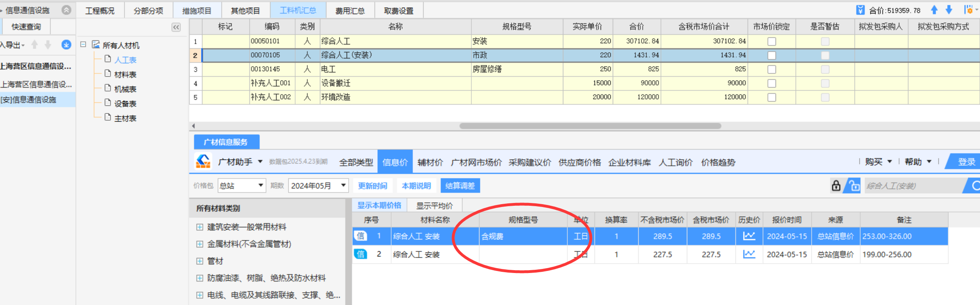Select the 材料表 tree item
This screenshot has width=980, height=305.
125,75
